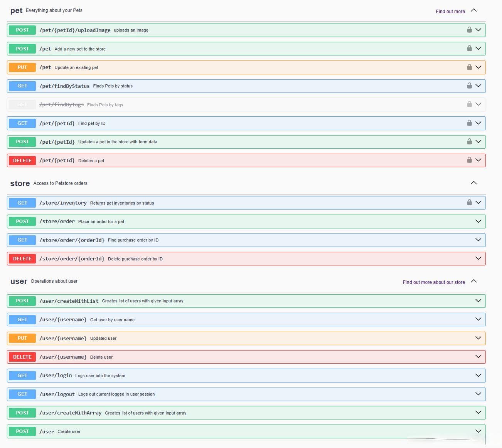This screenshot has width=502, height=448.
Task: Click lock icon on GET /store/inventory row
Action: (469, 202)
